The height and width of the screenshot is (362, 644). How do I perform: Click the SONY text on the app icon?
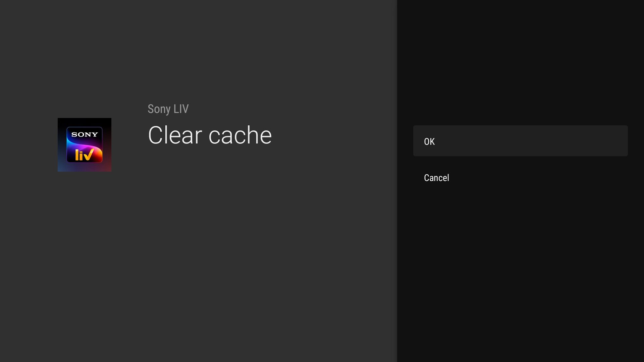(84, 134)
